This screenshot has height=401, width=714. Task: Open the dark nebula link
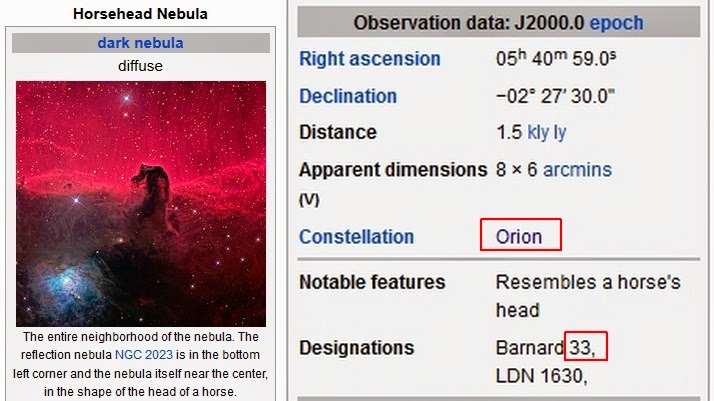(140, 43)
